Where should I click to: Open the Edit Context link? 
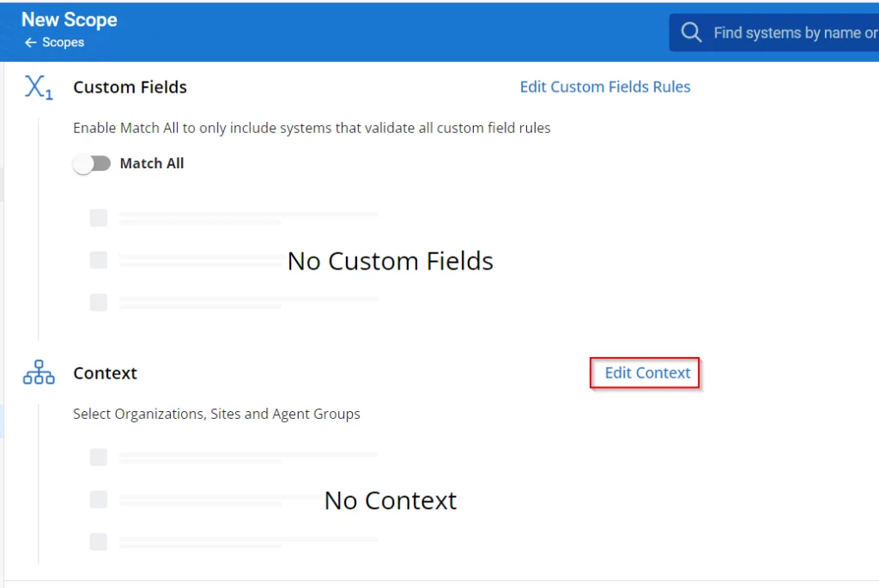(x=647, y=373)
